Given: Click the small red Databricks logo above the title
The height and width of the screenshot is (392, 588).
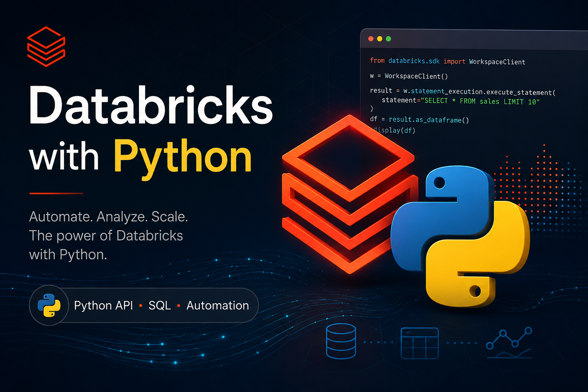Looking at the screenshot, I should [x=46, y=46].
